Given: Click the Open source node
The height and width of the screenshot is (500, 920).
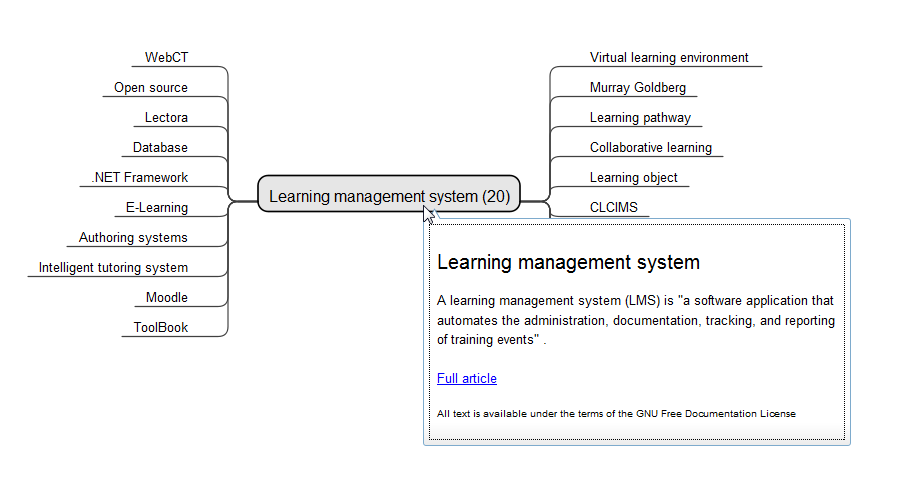Looking at the screenshot, I should 151,87.
